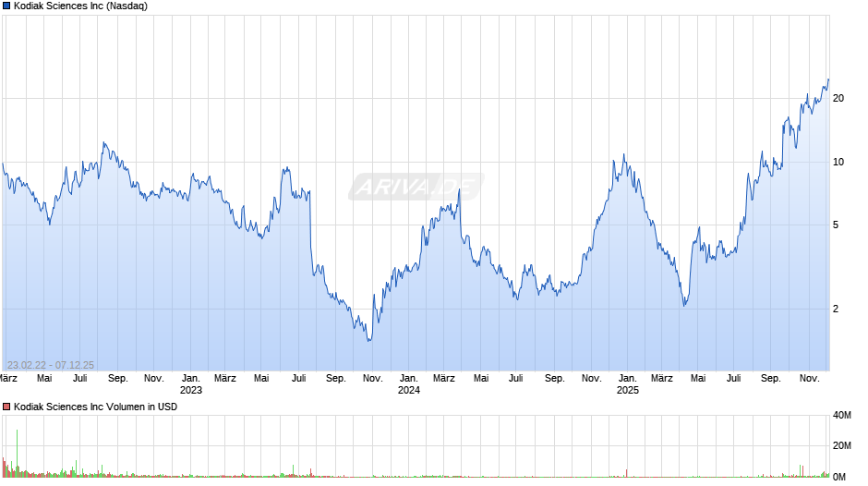868x486 pixels.
Task: Click the tall green volume spike at far left
Action: (18, 452)
